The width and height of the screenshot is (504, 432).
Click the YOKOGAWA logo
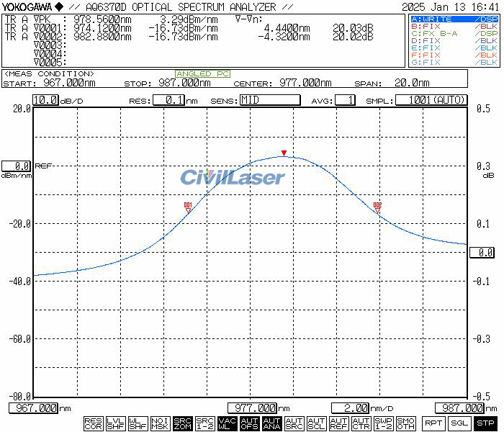point(32,6)
